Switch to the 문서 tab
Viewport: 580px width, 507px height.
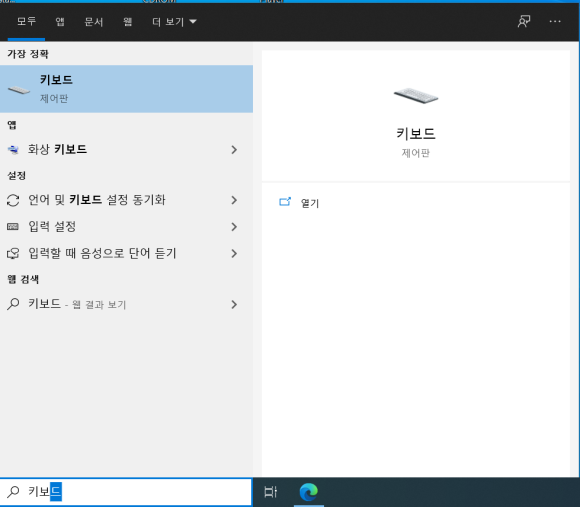click(x=94, y=21)
